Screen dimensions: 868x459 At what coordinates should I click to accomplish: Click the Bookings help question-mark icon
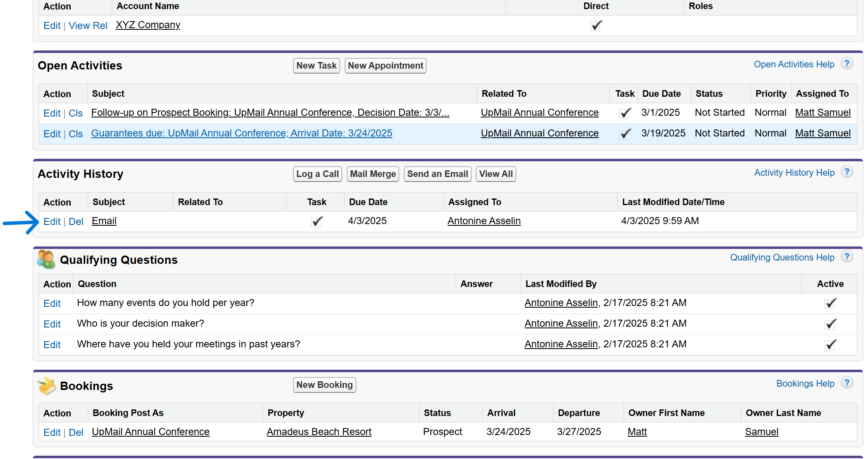click(x=847, y=383)
